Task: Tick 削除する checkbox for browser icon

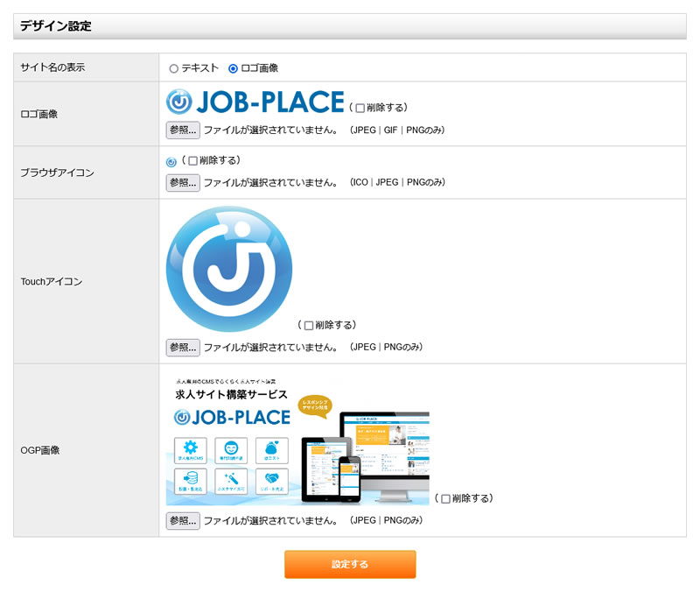Action: 192,161
